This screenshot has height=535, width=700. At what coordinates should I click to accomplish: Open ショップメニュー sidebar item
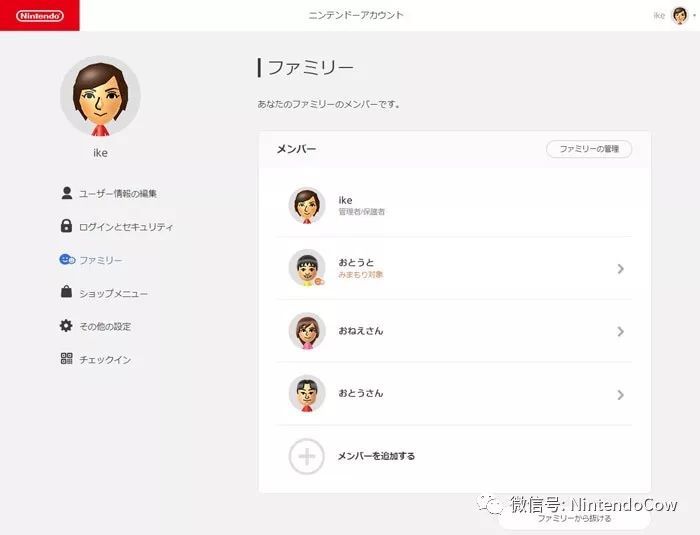[113, 294]
